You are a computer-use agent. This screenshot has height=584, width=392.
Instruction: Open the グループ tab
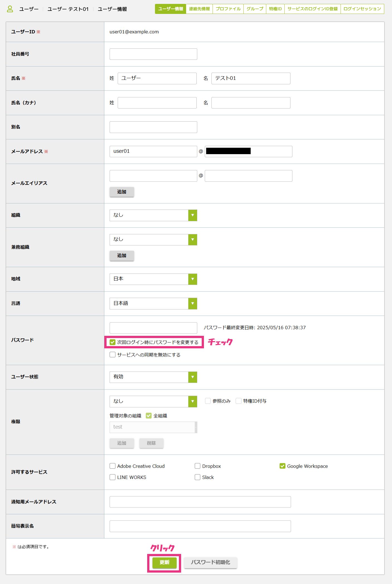[255, 9]
